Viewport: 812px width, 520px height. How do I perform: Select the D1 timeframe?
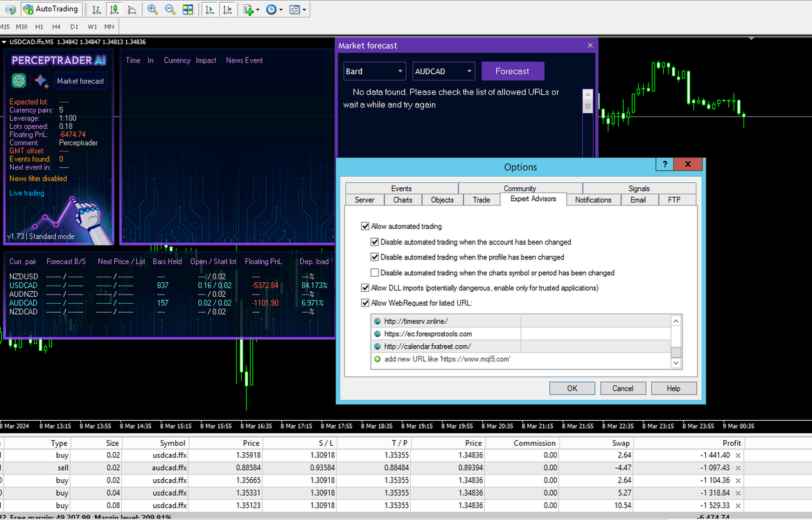pyautogui.click(x=74, y=26)
